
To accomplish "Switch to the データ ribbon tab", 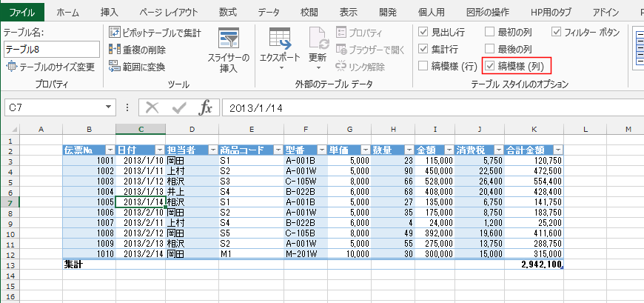I will [x=269, y=11].
